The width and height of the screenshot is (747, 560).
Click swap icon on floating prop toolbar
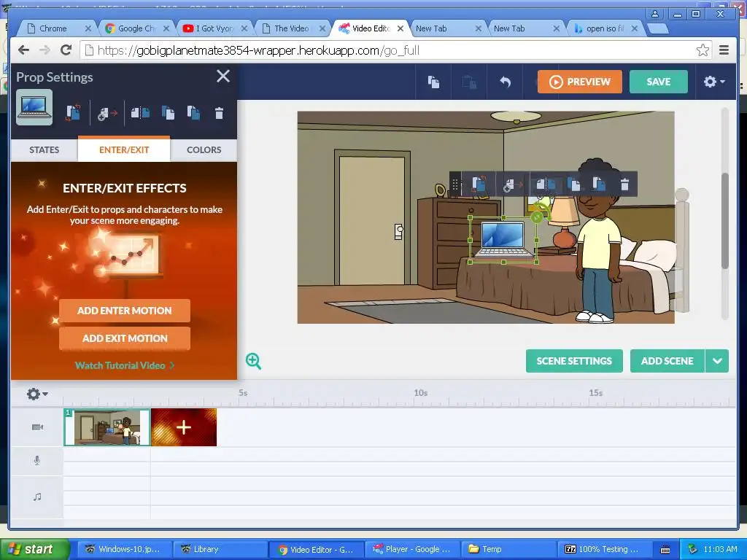(479, 184)
